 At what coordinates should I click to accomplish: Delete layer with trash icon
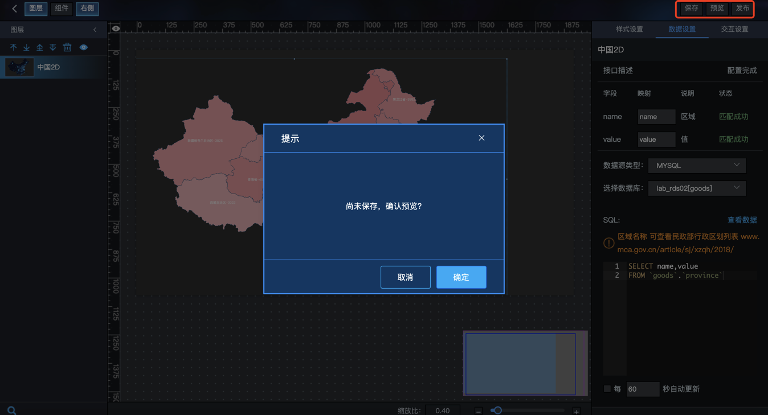(67, 48)
